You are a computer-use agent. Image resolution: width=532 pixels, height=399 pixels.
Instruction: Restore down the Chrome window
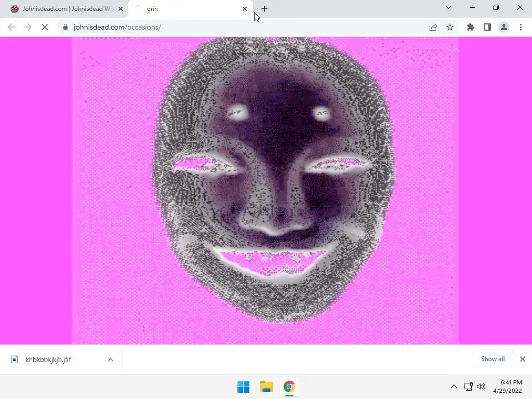click(496, 7)
